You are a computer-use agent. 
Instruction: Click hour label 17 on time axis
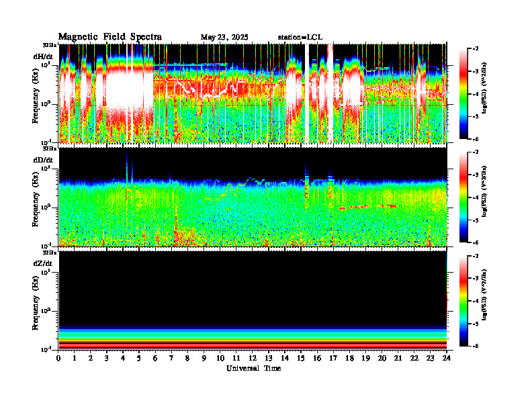click(333, 359)
